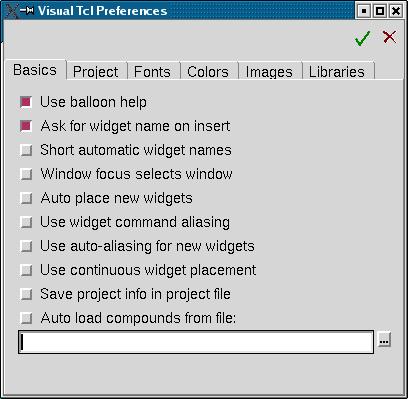Select the Colors tab
Screen dimensions: 408x399
pyautogui.click(x=209, y=71)
